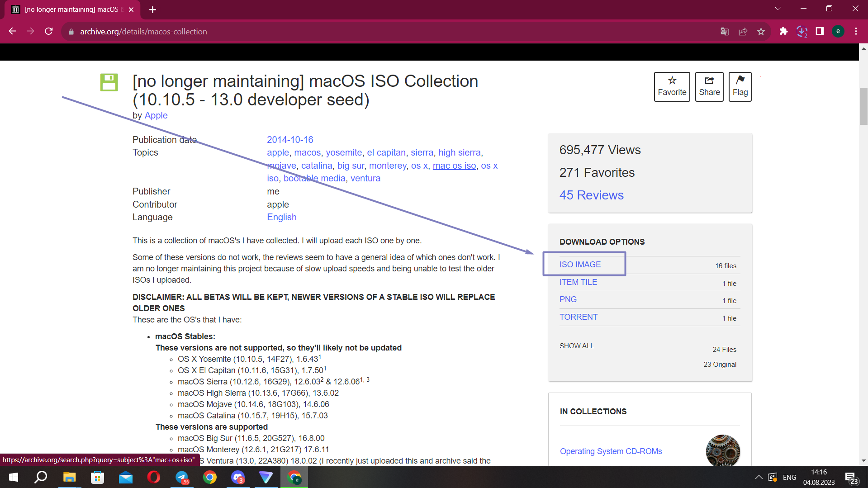Click the green floppy disk software icon
868x488 pixels.
click(109, 82)
